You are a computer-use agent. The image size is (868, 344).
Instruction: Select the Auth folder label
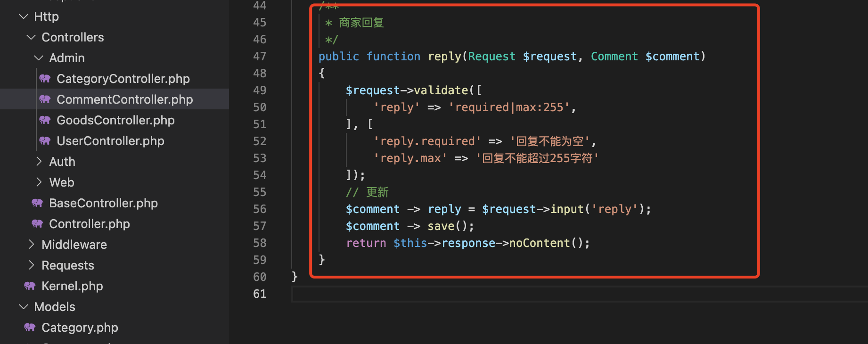click(62, 162)
